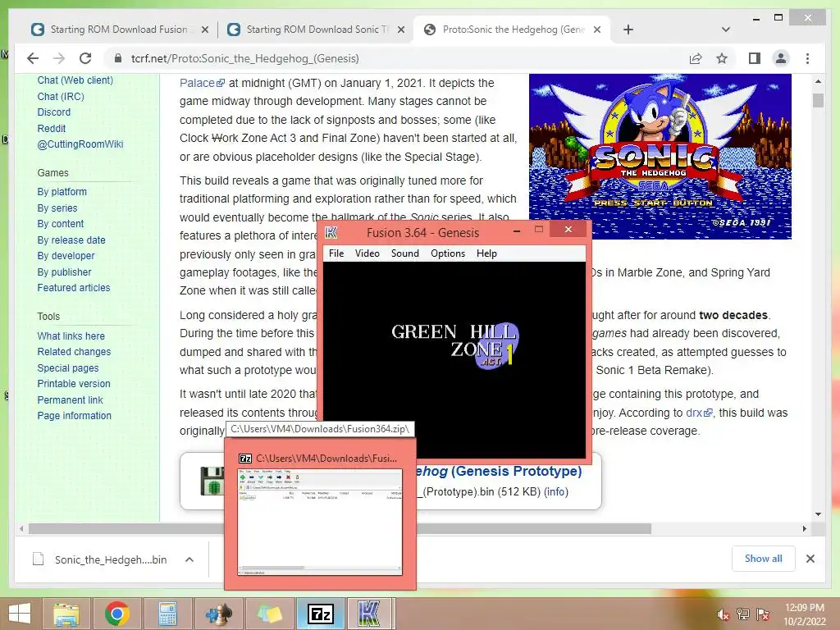Open the chess game taskbar icon
Screen dimensions: 840x630
[x=218, y=614]
